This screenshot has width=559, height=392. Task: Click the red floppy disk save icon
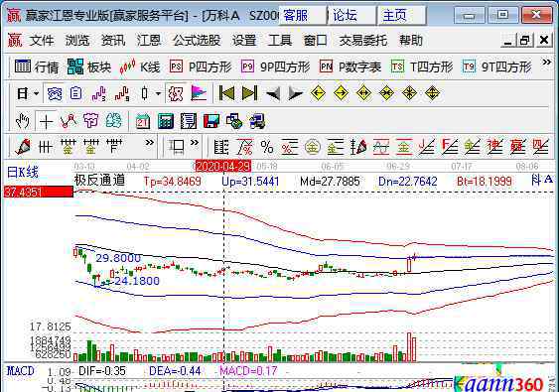coord(211,121)
